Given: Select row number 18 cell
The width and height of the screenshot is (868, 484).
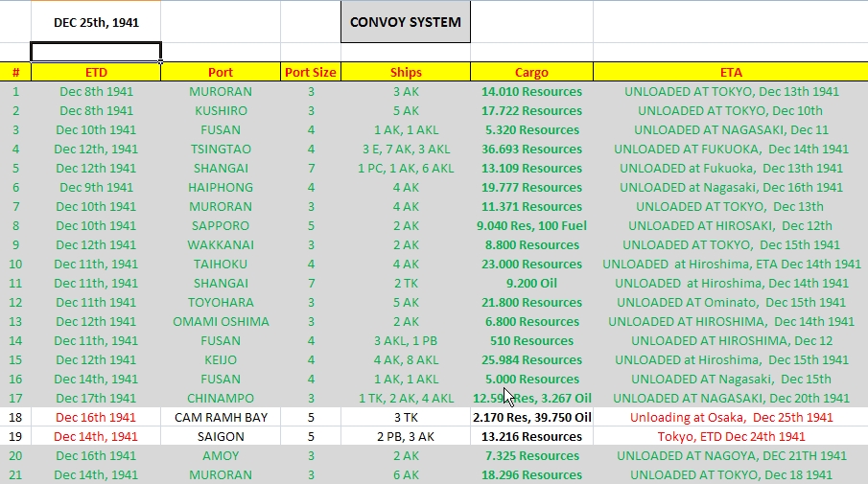Looking at the screenshot, I should click(15, 417).
